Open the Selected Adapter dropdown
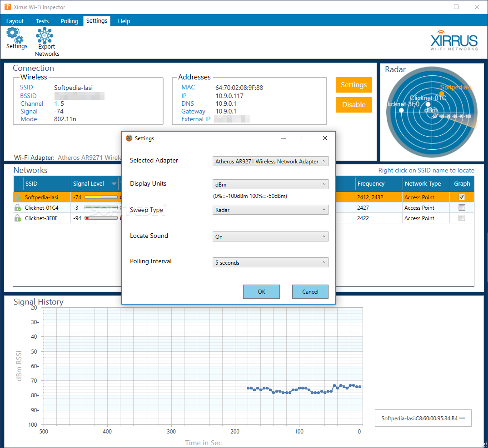 tap(270, 161)
